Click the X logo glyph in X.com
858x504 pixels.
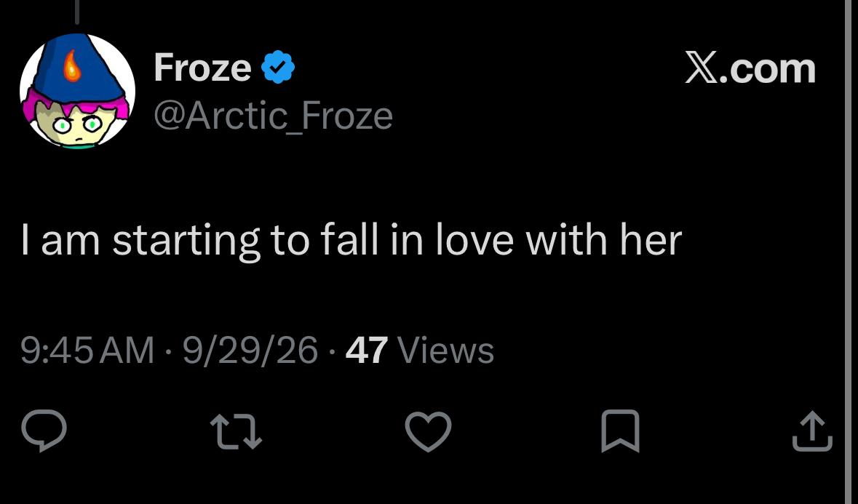click(x=701, y=68)
